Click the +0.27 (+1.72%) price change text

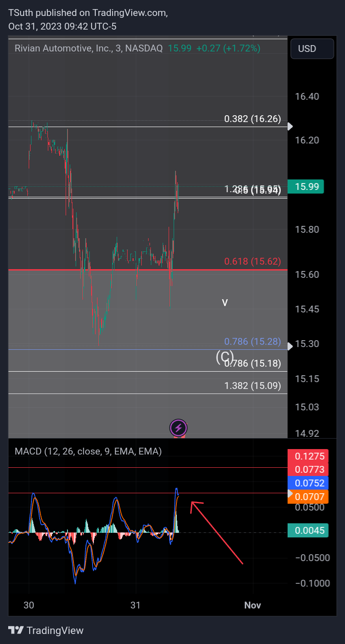coord(228,48)
